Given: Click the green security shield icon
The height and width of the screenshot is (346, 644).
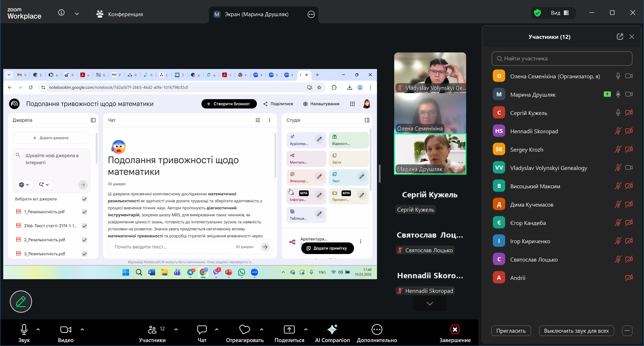Looking at the screenshot, I should [x=538, y=13].
